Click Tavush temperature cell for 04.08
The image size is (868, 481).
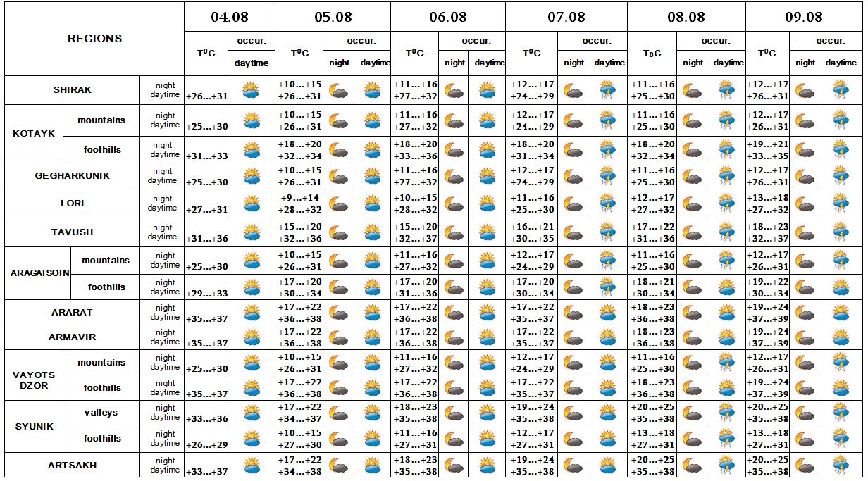[207, 238]
